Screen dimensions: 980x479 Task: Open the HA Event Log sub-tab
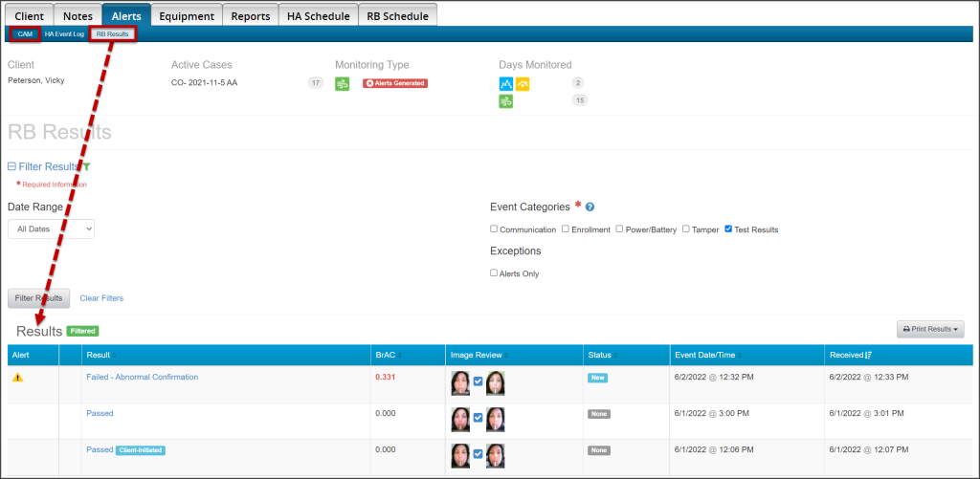[64, 34]
